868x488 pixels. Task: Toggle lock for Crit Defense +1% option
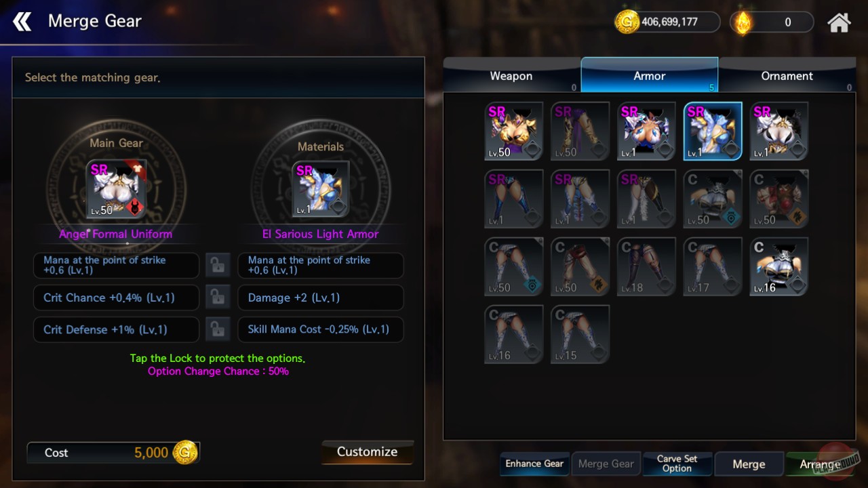coord(218,329)
